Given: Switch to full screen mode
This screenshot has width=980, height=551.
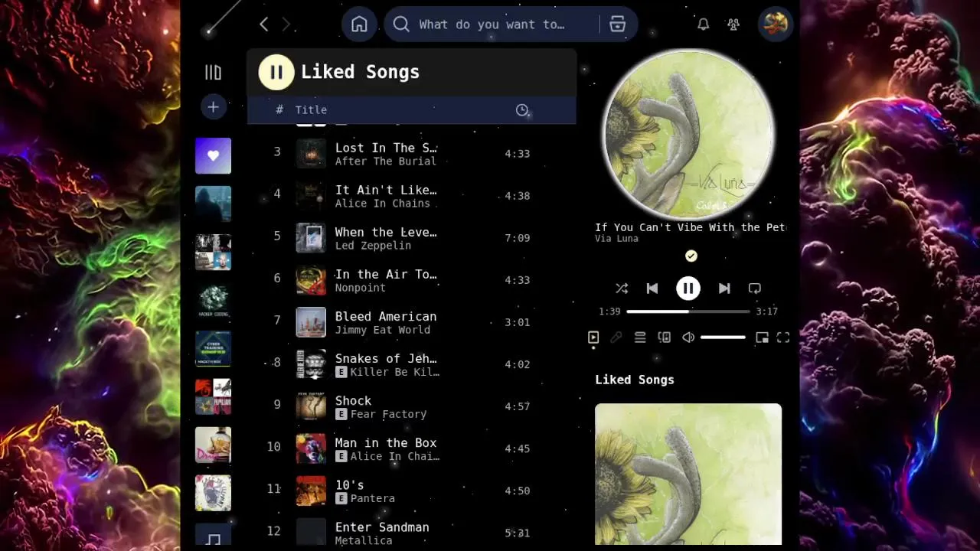Looking at the screenshot, I should pyautogui.click(x=783, y=337).
